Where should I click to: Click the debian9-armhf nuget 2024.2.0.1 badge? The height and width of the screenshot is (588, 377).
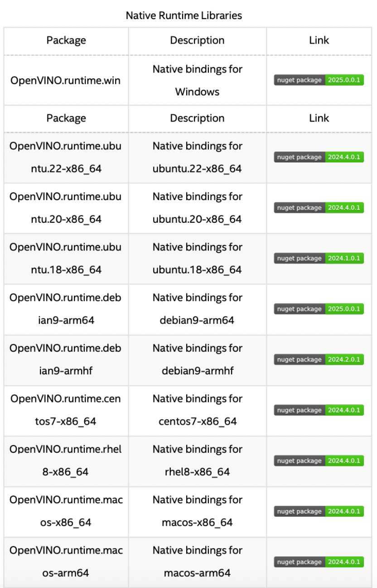click(319, 360)
